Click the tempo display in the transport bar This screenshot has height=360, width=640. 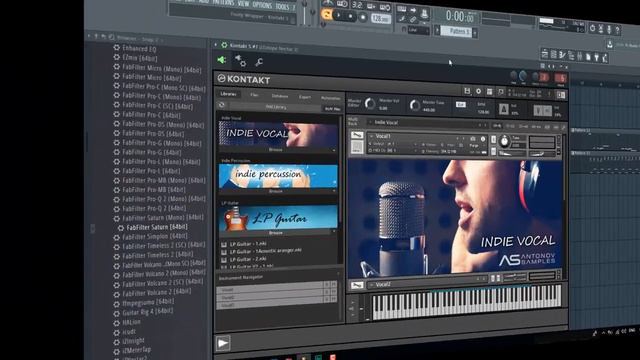click(380, 19)
